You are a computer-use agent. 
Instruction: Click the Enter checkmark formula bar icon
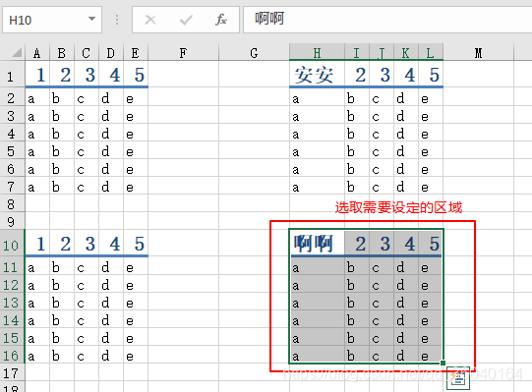186,20
